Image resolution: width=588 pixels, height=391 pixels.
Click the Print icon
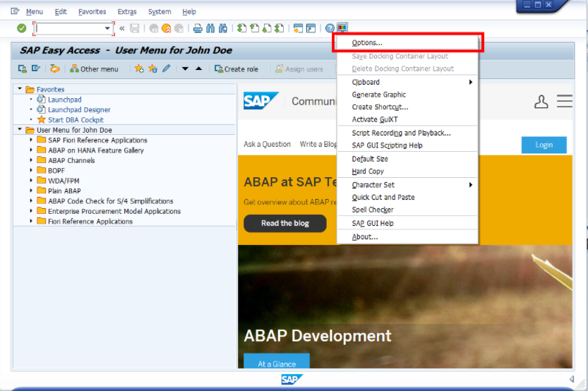[198, 28]
